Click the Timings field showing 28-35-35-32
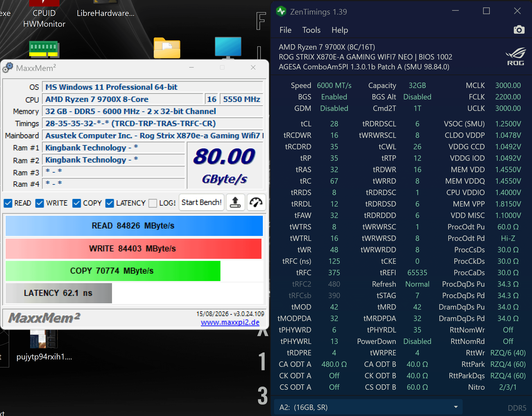Image resolution: width=532 pixels, height=416 pixels. (152, 123)
